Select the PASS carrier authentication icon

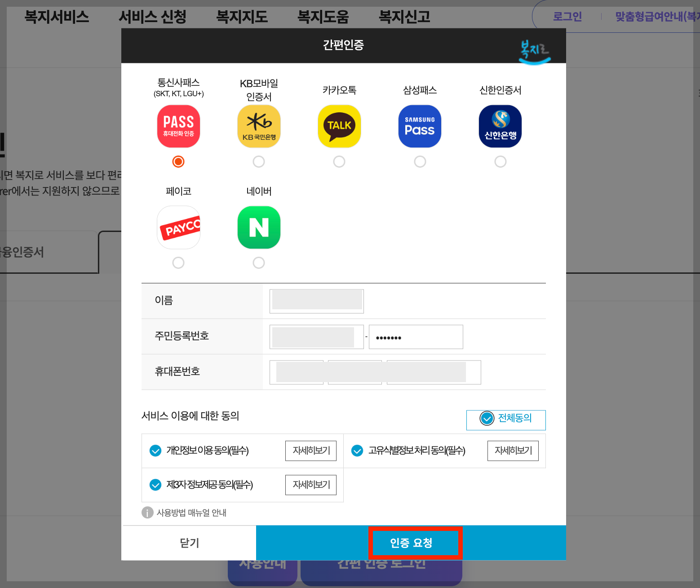click(x=178, y=126)
